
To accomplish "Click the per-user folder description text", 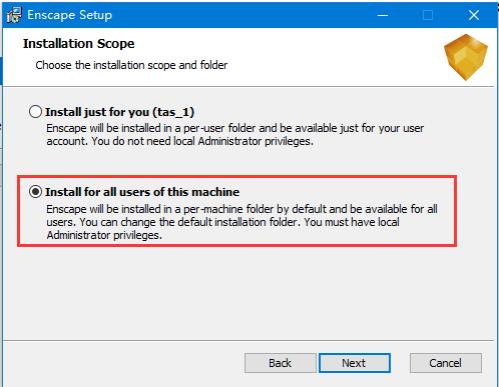I will click(x=235, y=135).
